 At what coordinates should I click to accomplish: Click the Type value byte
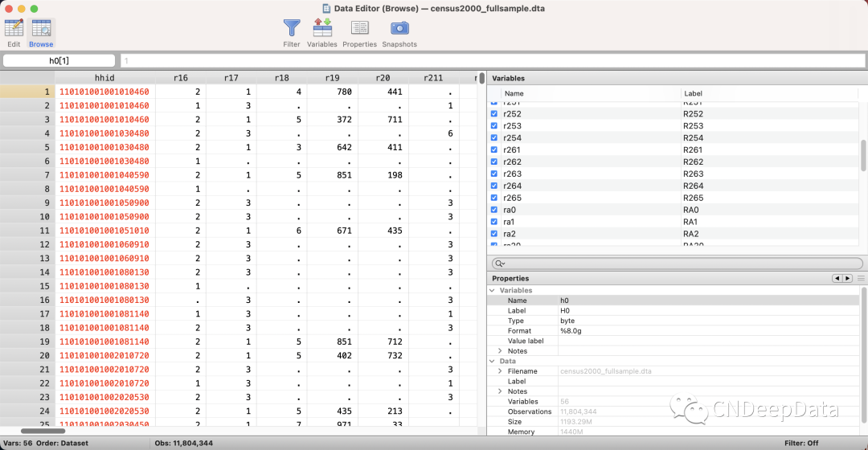[567, 321]
